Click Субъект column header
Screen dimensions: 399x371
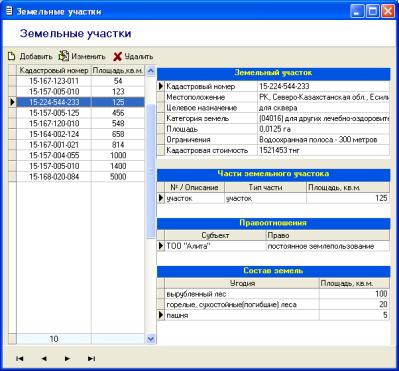(215, 235)
